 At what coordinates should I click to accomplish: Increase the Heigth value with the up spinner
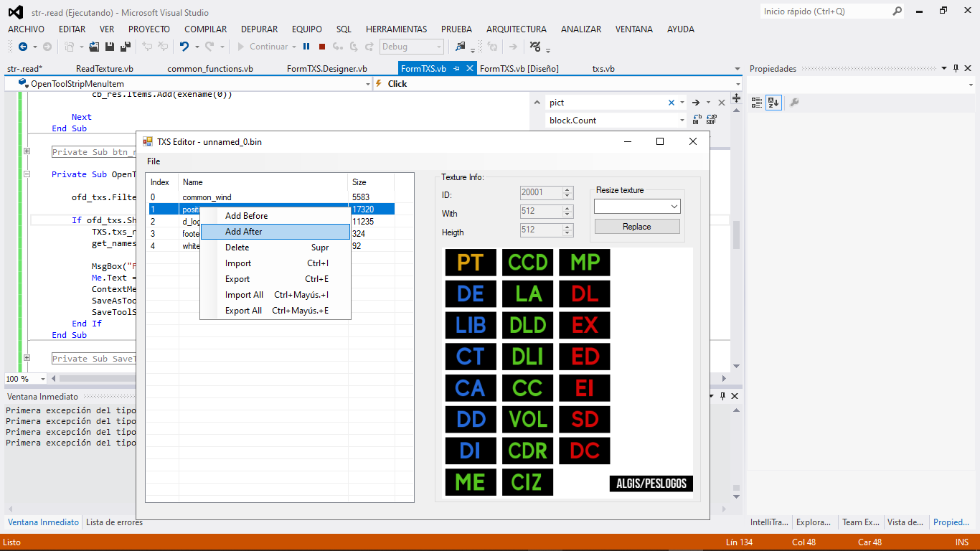[x=567, y=227]
